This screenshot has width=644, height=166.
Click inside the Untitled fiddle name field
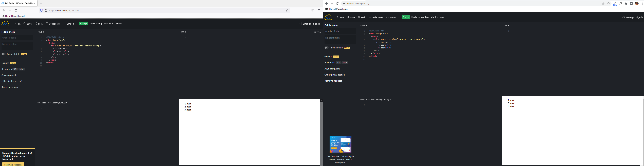(17, 38)
